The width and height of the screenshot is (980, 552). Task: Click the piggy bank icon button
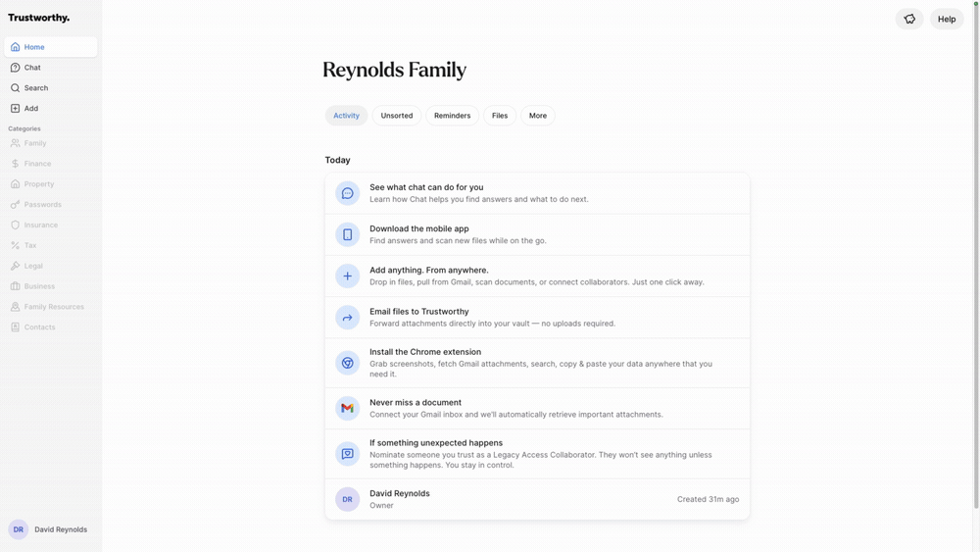(909, 19)
